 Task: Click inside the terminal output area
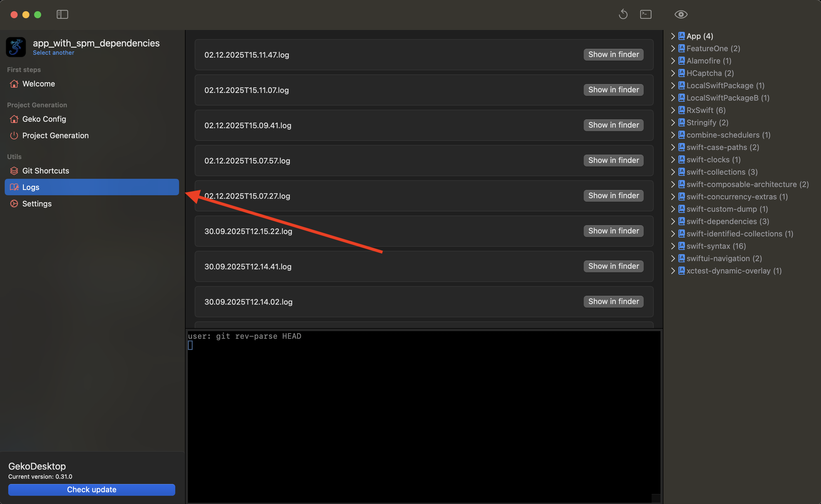[423, 417]
